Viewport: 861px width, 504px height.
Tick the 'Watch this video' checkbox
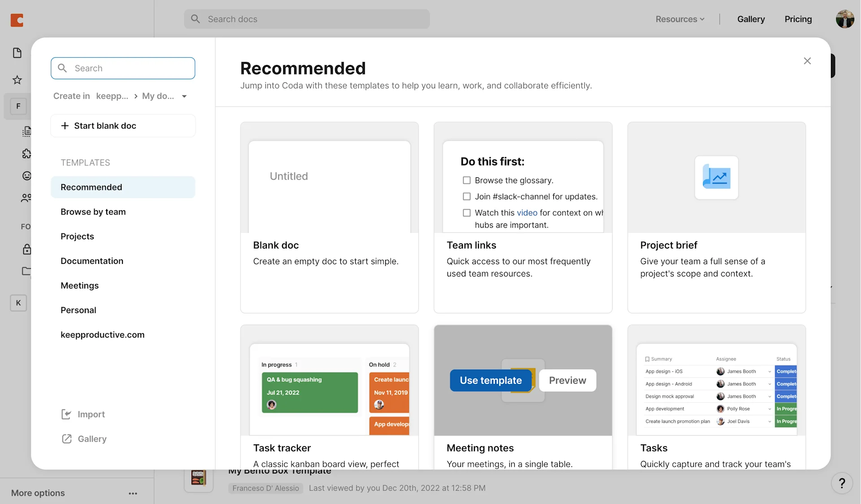coord(467,213)
